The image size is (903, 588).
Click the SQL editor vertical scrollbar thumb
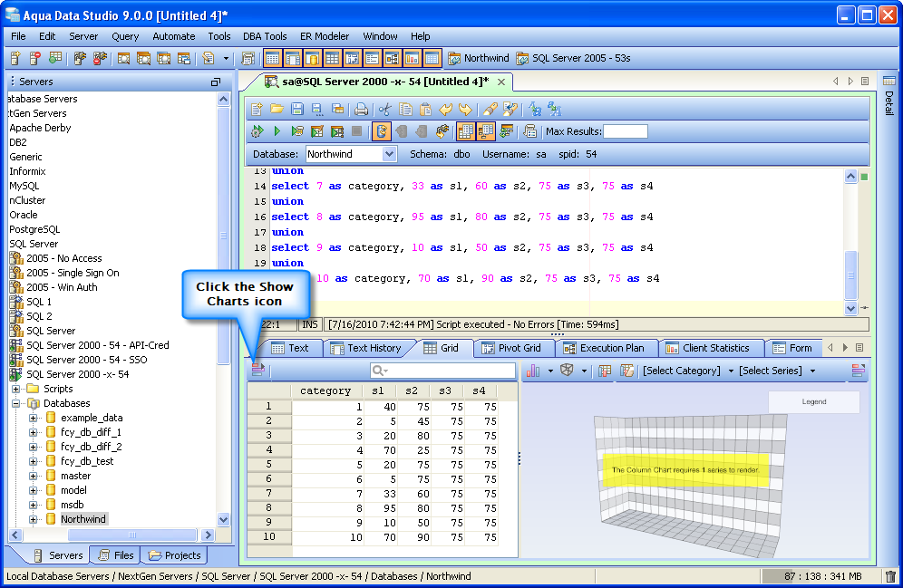(850, 275)
